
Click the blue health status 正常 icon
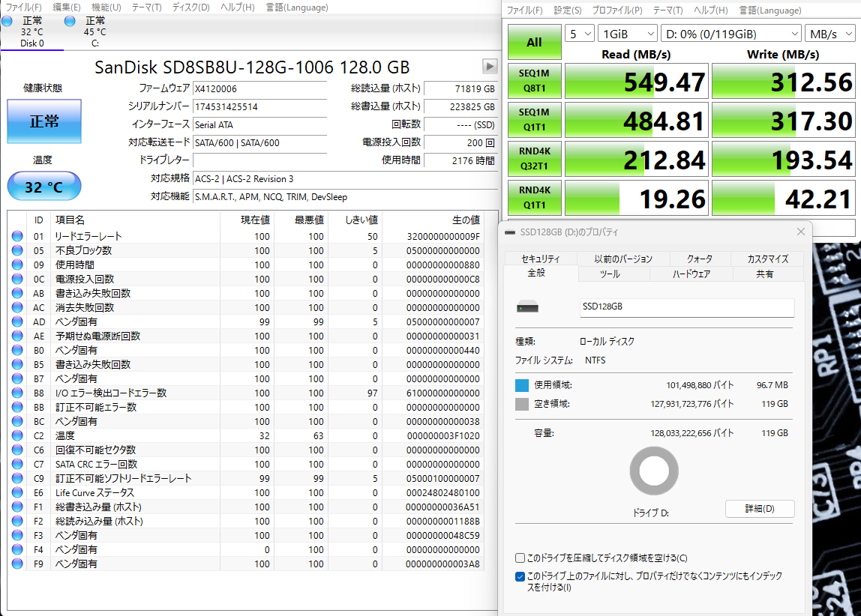point(43,121)
